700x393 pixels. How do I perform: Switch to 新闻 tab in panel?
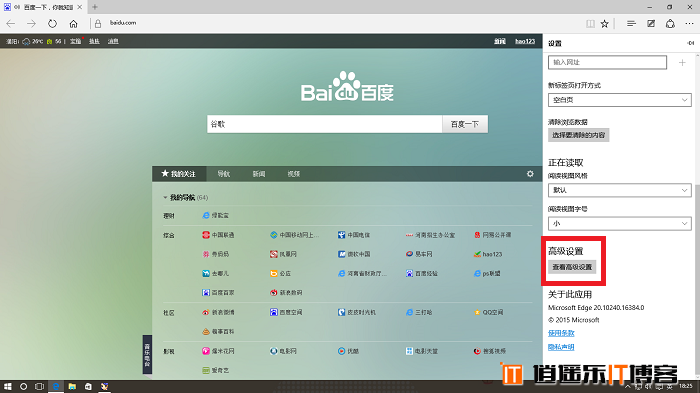pyautogui.click(x=259, y=174)
